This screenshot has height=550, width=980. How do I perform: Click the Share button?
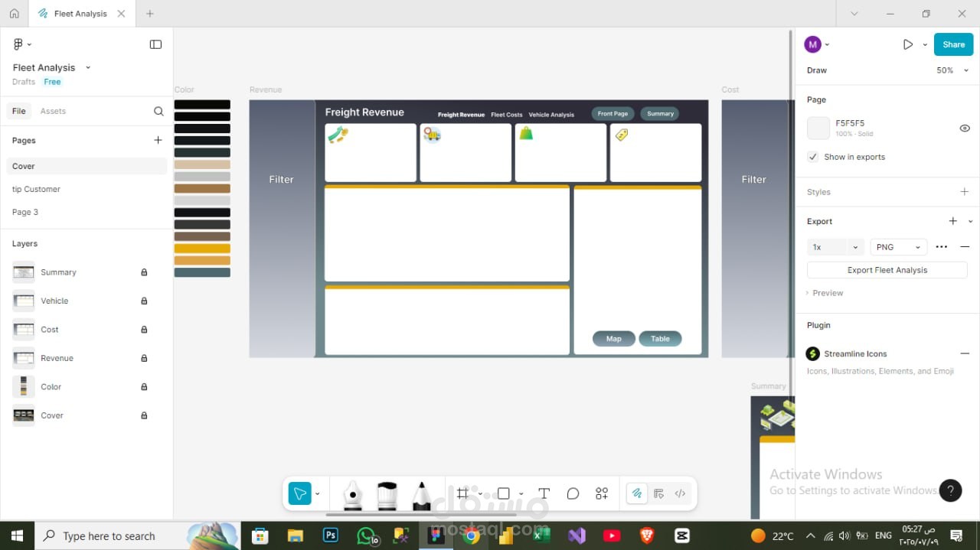(x=953, y=44)
